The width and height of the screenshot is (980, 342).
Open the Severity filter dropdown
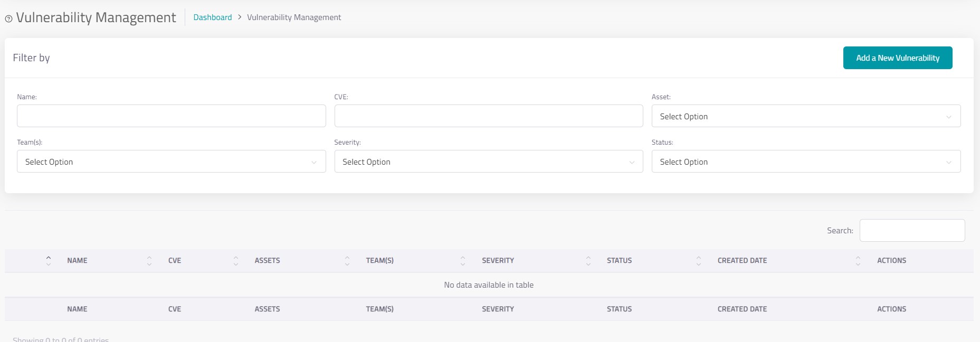pyautogui.click(x=488, y=161)
